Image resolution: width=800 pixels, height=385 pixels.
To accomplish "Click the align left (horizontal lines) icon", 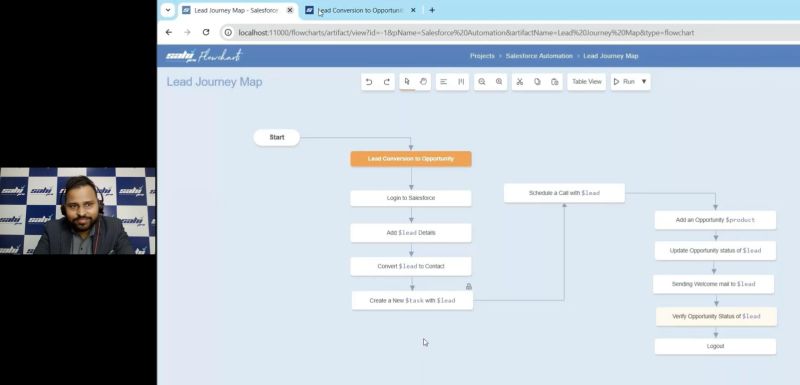I will click(443, 82).
